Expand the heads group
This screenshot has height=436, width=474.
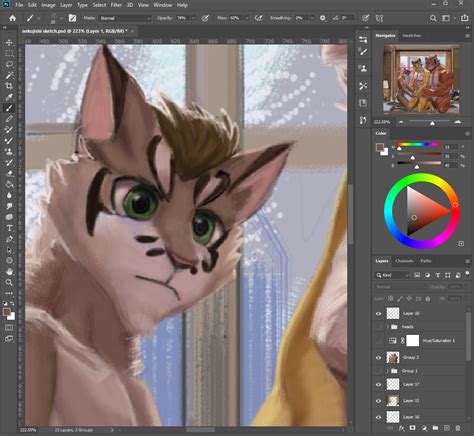coord(387,327)
